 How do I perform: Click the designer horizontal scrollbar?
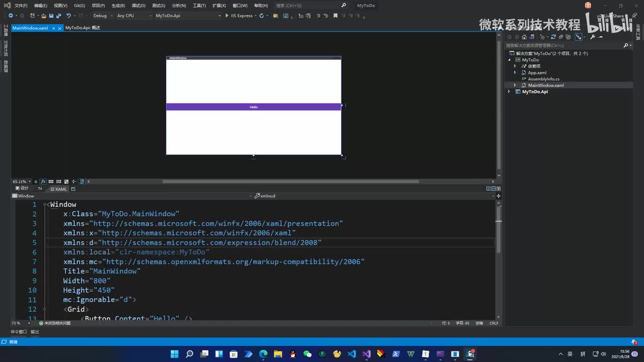290,182
